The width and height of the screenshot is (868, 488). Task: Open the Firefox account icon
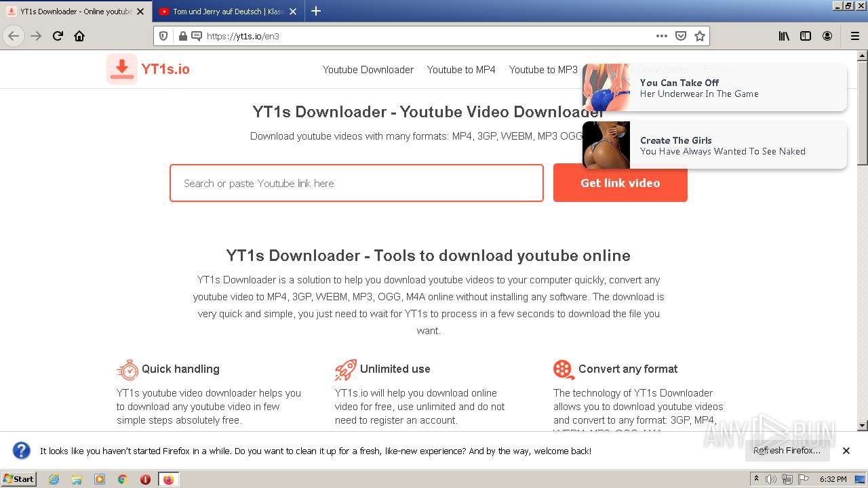[827, 36]
